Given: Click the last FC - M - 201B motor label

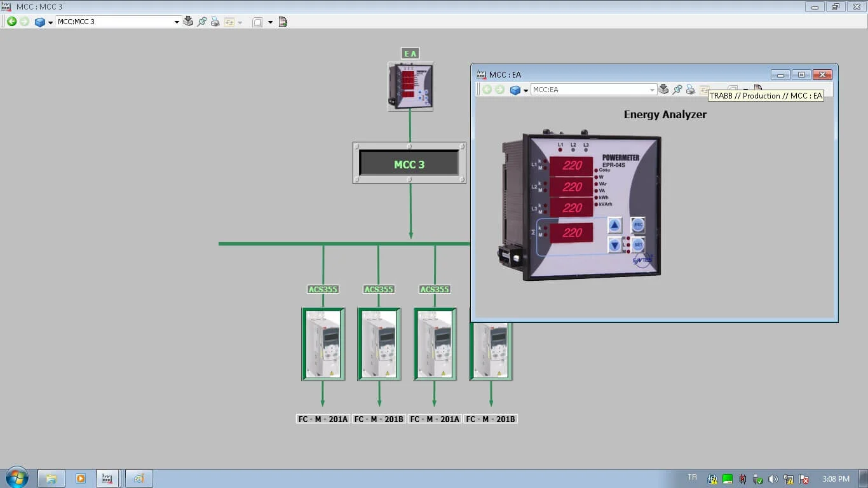Looking at the screenshot, I should 491,419.
